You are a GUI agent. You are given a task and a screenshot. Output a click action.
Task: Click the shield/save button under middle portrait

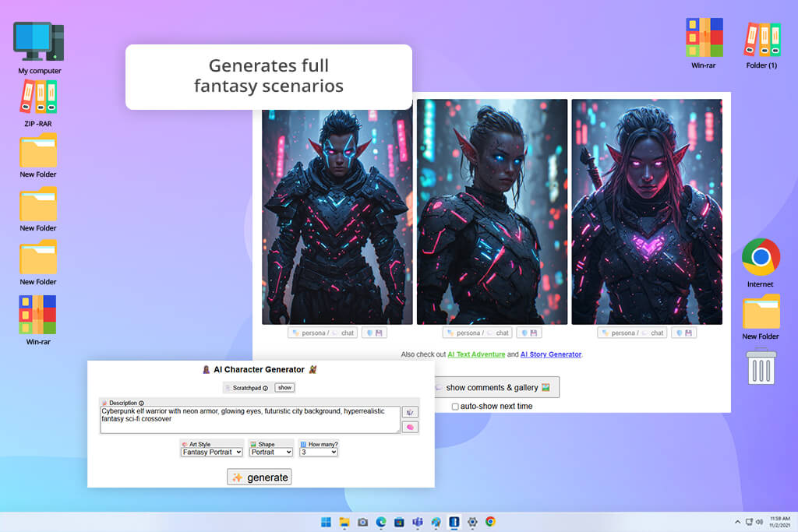tap(529, 333)
